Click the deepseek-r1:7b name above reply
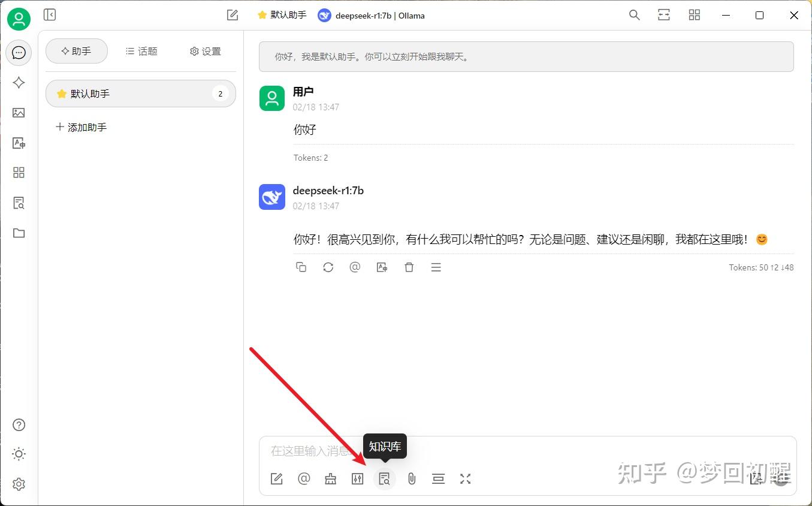Viewport: 812px width, 506px height. pos(328,191)
